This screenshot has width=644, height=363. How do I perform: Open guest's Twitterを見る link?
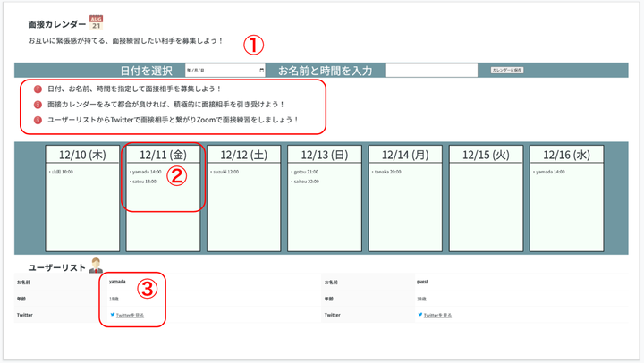tap(437, 316)
